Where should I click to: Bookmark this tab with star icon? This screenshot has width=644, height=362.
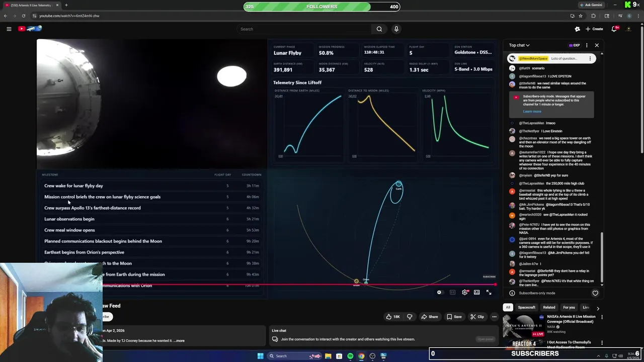coord(581,16)
